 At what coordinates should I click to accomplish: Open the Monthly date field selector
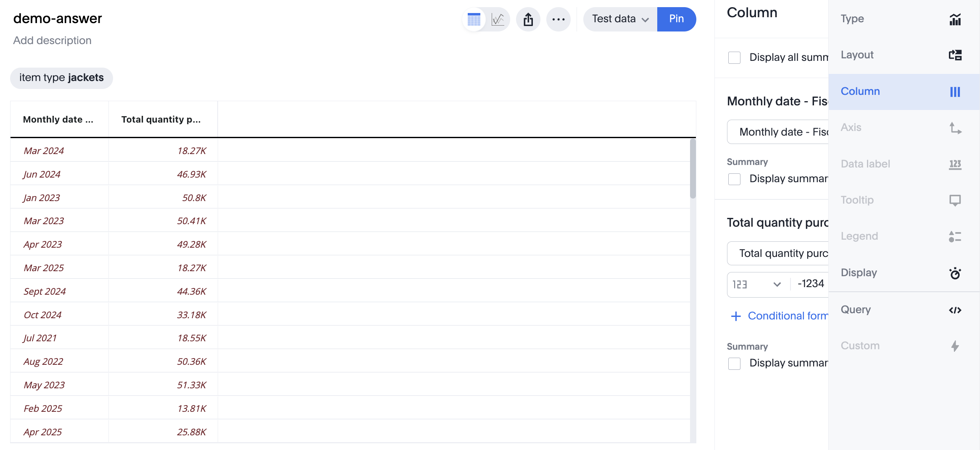782,131
